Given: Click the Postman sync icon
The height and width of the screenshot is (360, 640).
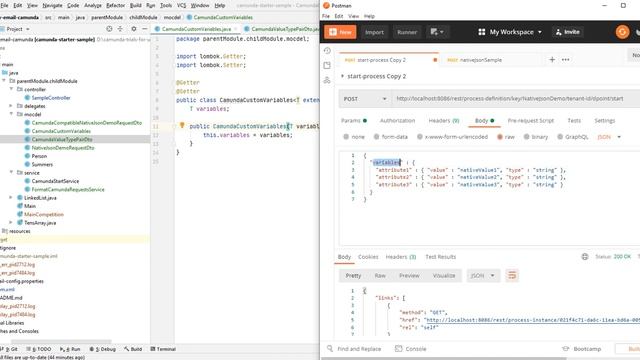Looking at the screenshot, I should point(622,32).
